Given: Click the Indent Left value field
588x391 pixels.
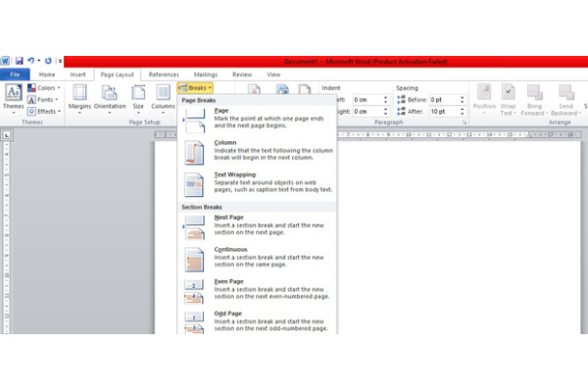Looking at the screenshot, I should pos(367,100).
